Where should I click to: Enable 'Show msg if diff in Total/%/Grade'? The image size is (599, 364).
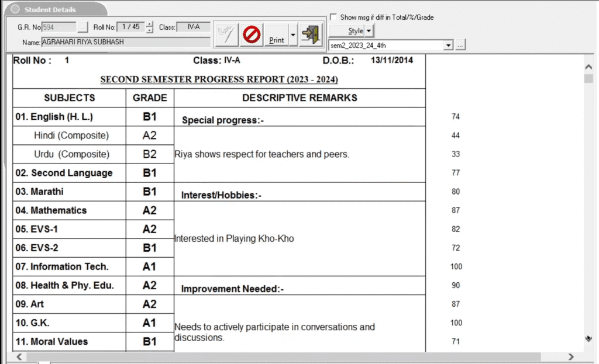coord(333,17)
